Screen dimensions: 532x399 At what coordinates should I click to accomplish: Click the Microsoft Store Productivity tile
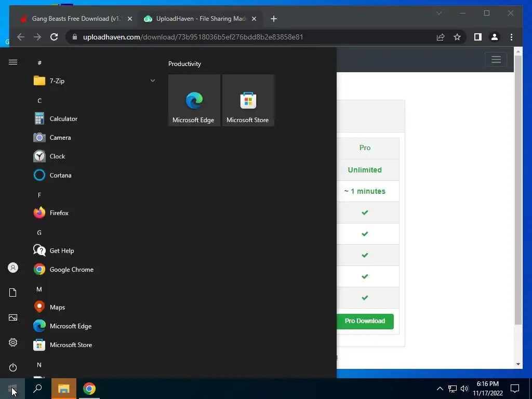tap(248, 100)
